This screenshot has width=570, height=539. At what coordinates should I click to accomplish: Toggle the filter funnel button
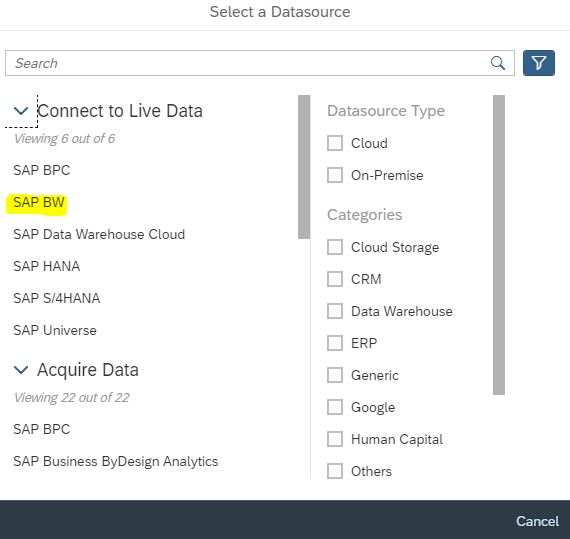coord(538,63)
